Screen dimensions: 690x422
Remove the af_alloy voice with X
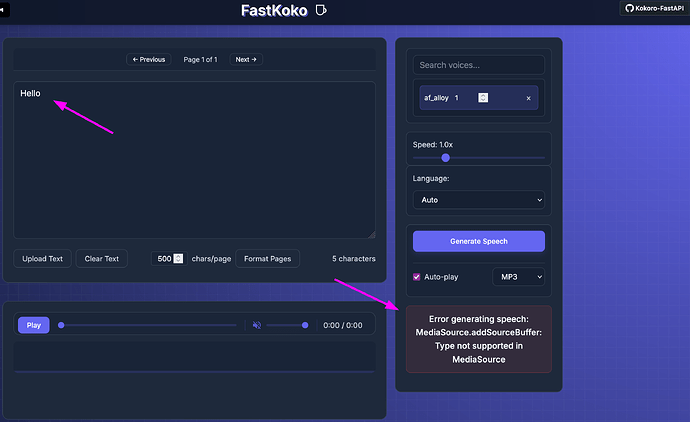click(529, 98)
